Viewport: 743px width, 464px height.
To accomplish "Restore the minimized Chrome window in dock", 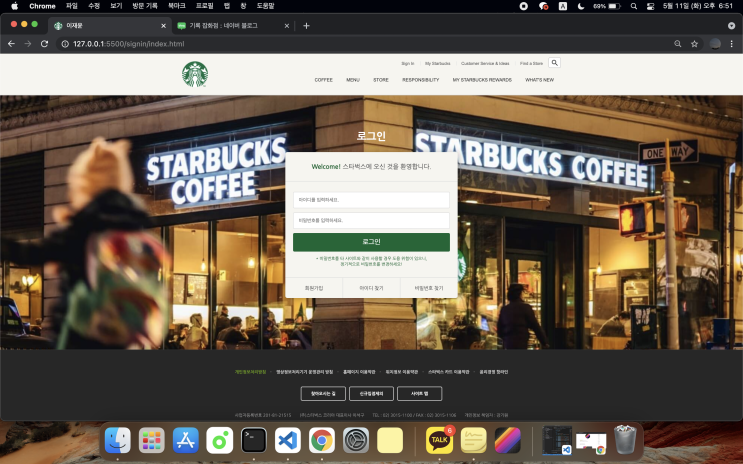I will click(x=591, y=443).
